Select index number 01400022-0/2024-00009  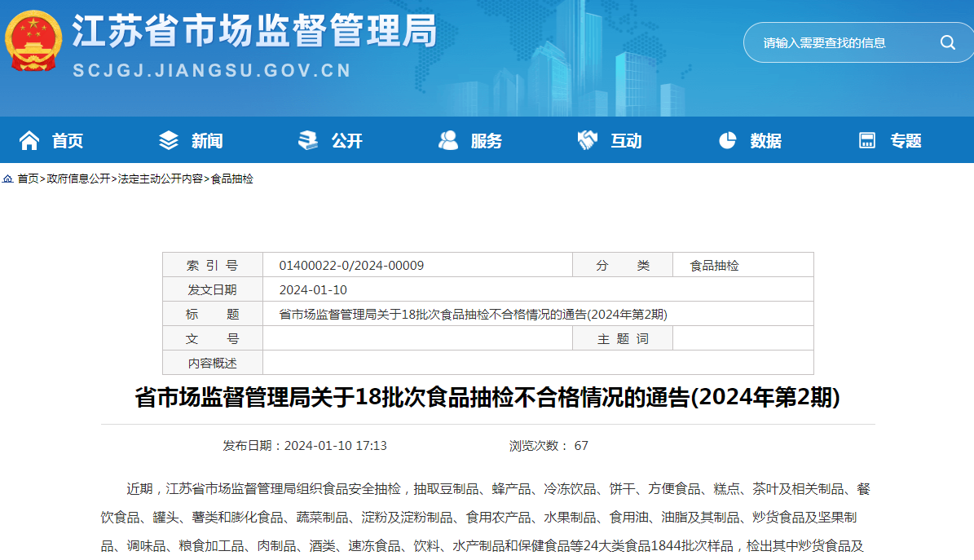[351, 266]
